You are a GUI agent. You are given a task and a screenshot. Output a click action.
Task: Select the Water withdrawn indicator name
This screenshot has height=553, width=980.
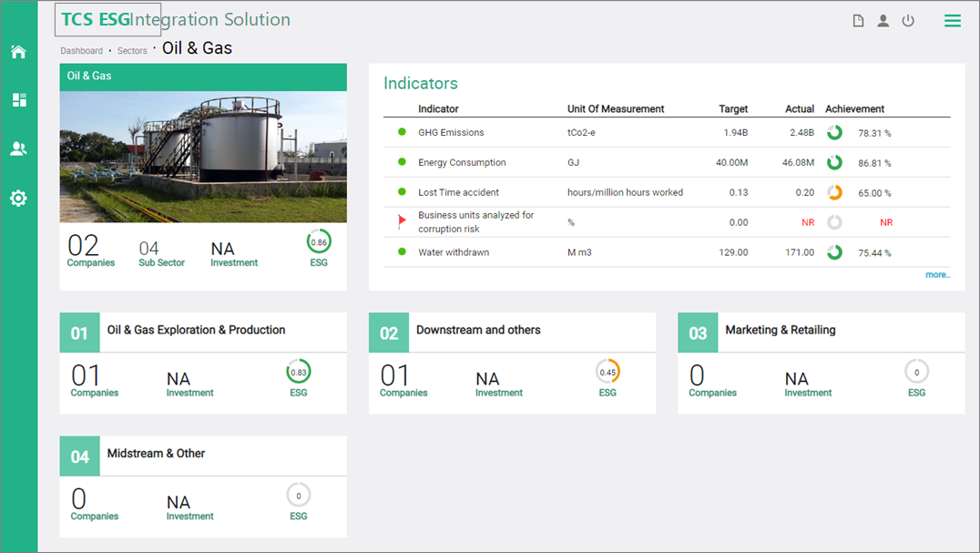454,252
